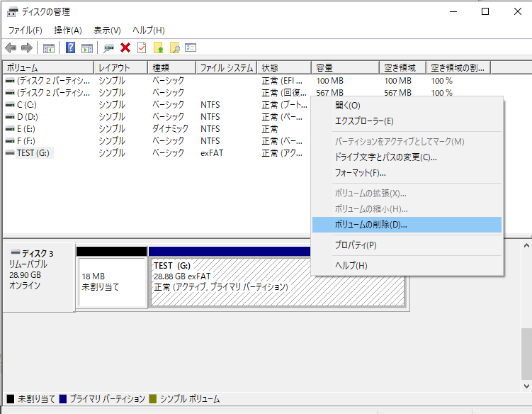
Task: Click the ディスク 3 disk icon
Action: (16, 252)
